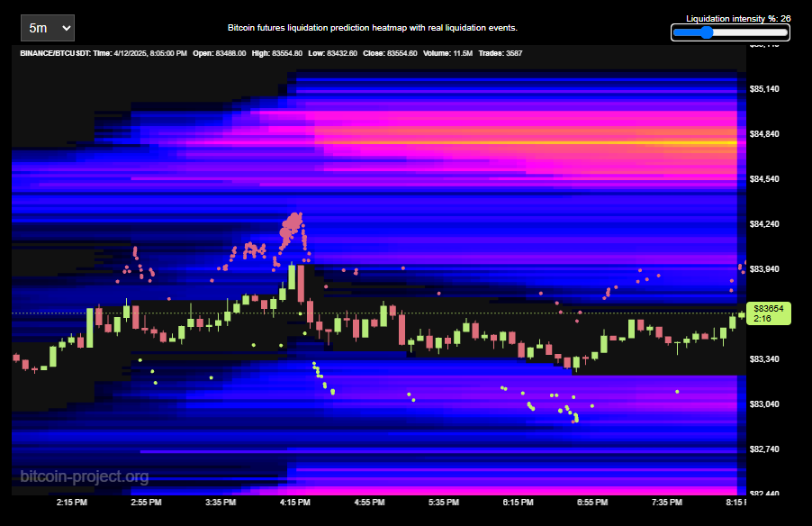Click the 2:15 PM time axis label
812x526 pixels.
[x=71, y=503]
